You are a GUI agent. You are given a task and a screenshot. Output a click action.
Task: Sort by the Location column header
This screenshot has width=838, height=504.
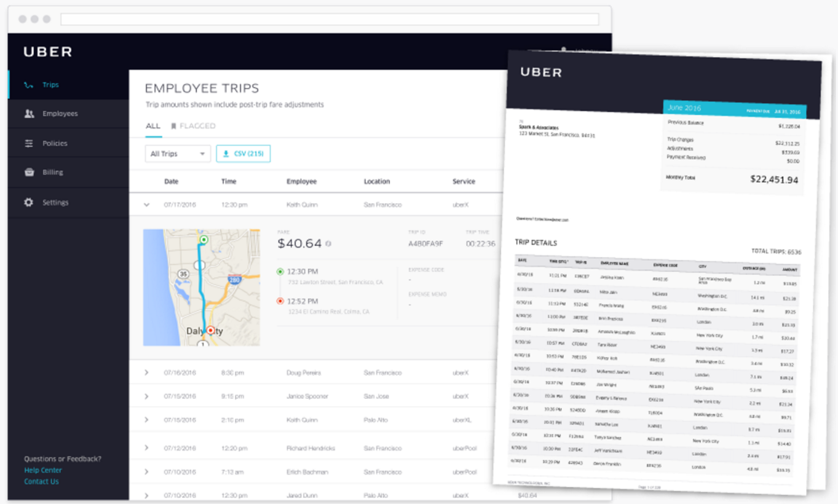[x=377, y=181]
